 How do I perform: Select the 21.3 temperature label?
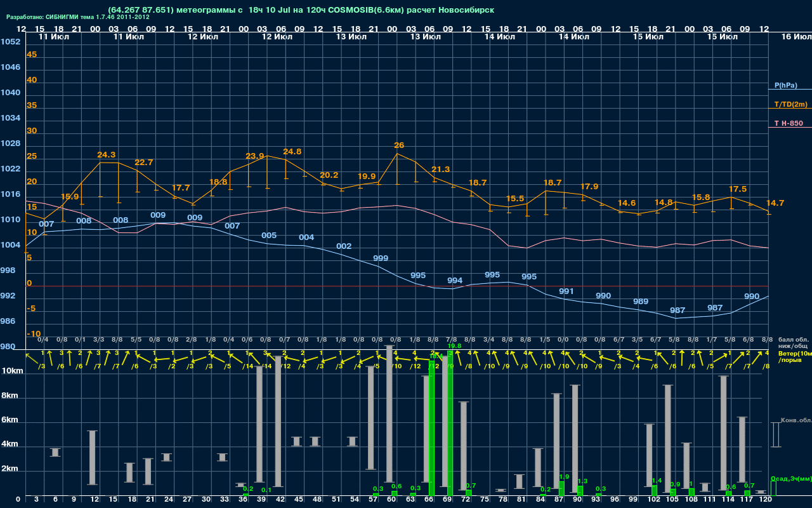441,170
